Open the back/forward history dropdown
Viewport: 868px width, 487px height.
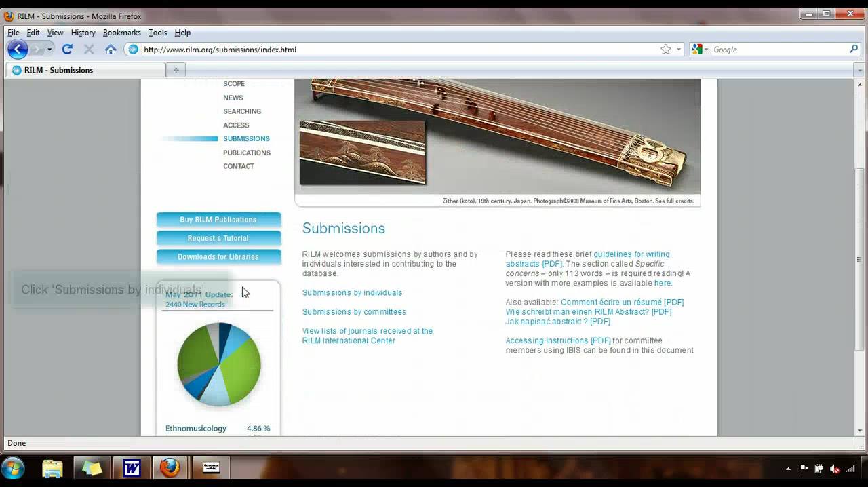coord(50,50)
